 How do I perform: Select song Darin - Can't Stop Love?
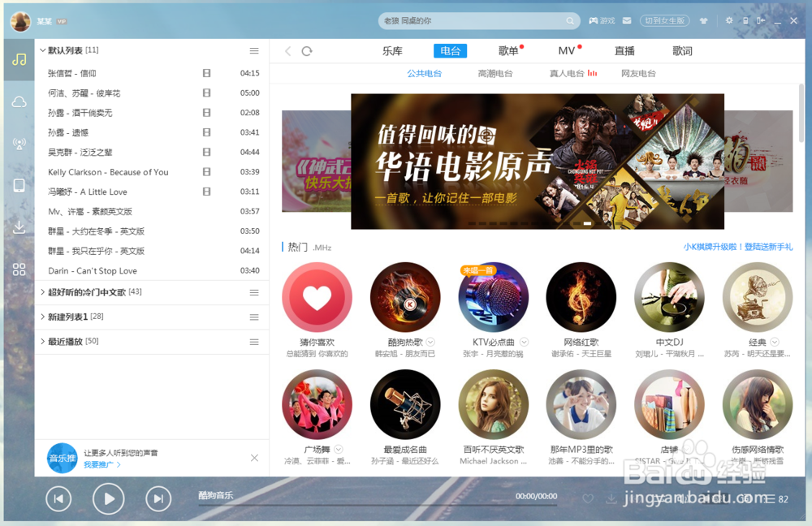pos(152,271)
